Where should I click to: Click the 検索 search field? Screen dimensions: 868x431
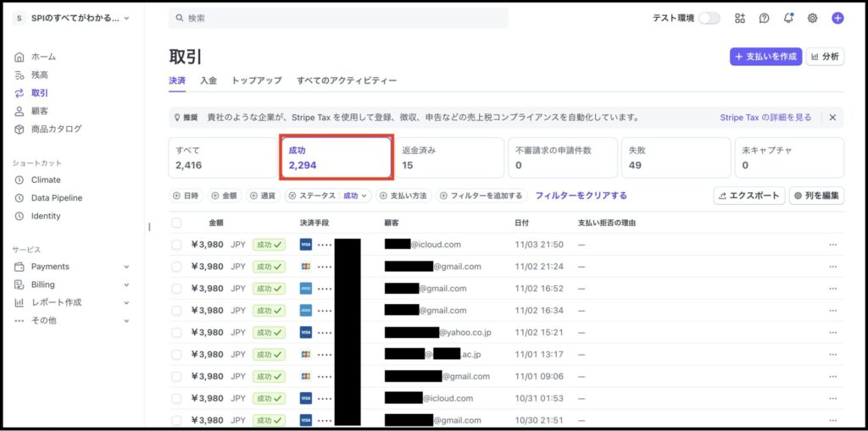(x=339, y=18)
